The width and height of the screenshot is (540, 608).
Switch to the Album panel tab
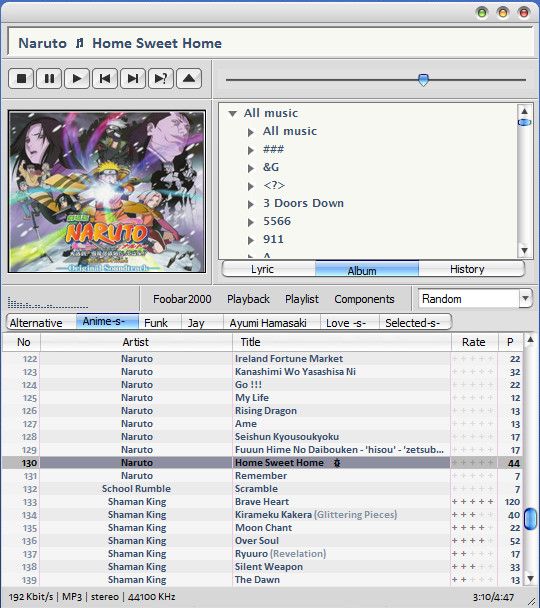[x=367, y=269]
